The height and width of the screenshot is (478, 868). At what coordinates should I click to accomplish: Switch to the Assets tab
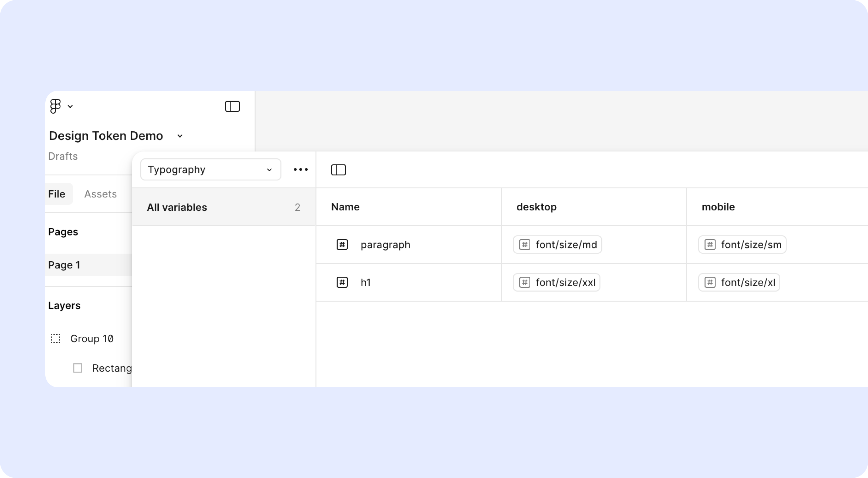[100, 194]
